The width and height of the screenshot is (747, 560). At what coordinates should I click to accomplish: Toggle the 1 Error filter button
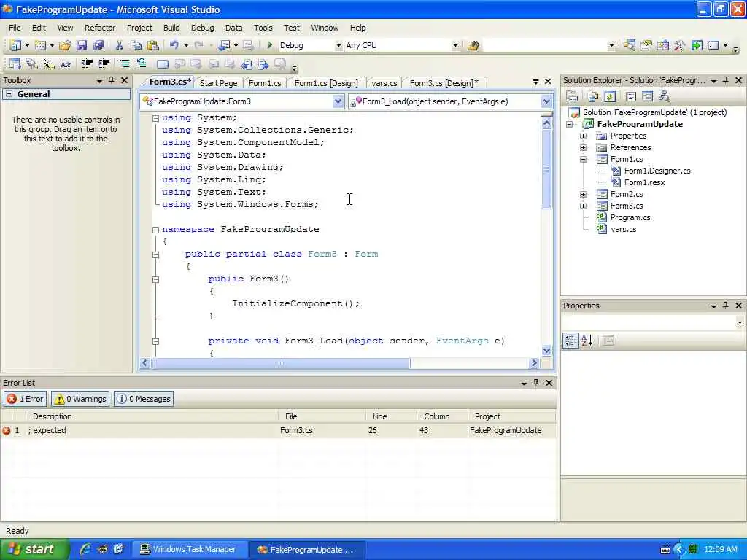tap(26, 399)
